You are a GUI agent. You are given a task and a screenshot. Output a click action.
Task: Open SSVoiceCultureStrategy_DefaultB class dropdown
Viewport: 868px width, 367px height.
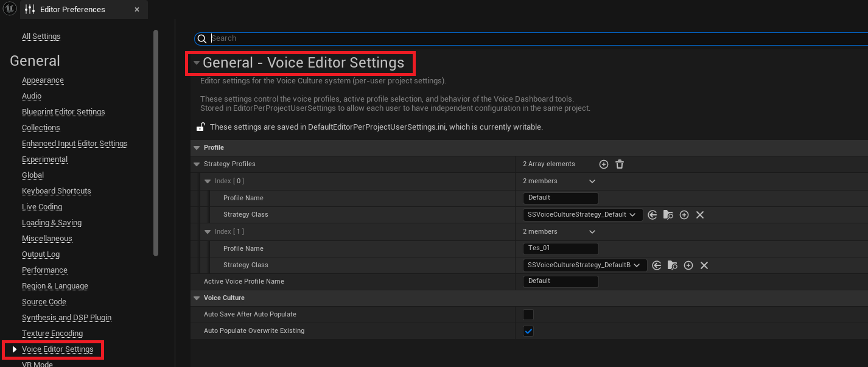[585, 265]
